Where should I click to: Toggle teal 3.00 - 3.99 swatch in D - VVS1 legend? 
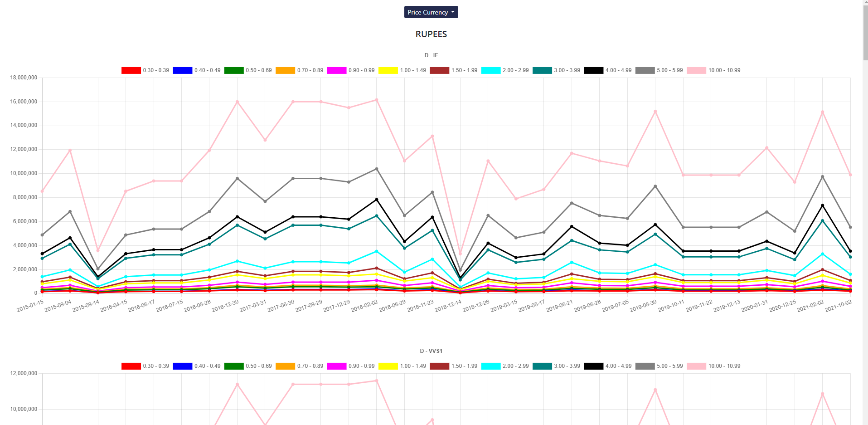[542, 366]
